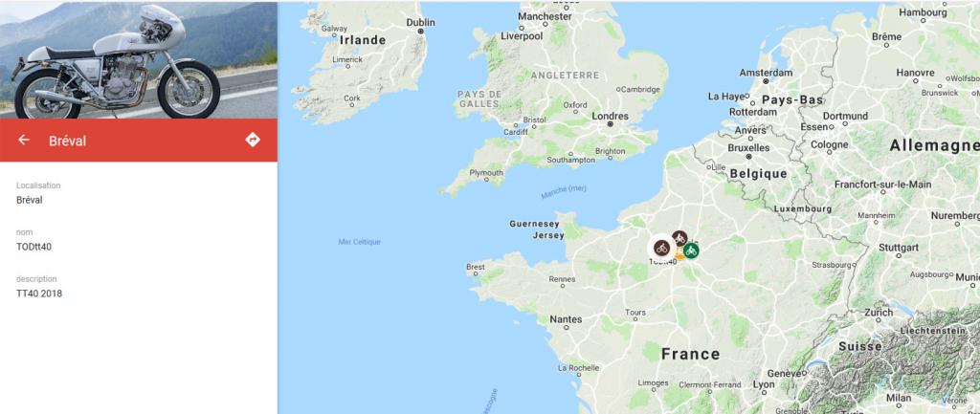
Task: Click the Guernesey island label
Action: (x=534, y=224)
